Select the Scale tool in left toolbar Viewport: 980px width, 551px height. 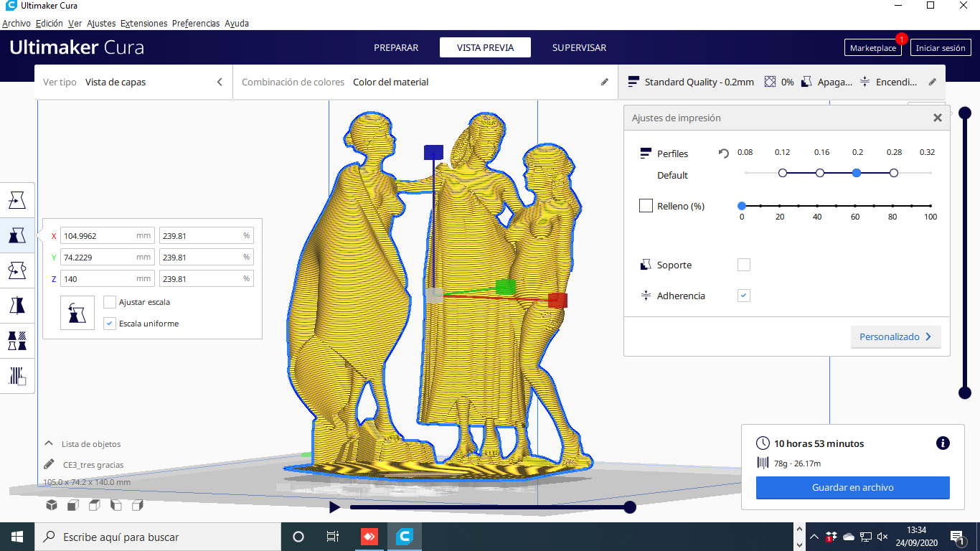tap(17, 235)
